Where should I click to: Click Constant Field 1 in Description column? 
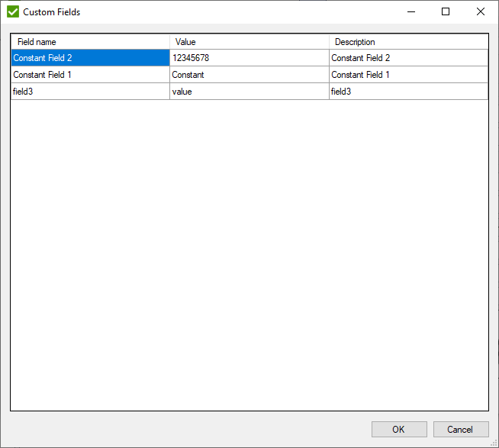[408, 75]
